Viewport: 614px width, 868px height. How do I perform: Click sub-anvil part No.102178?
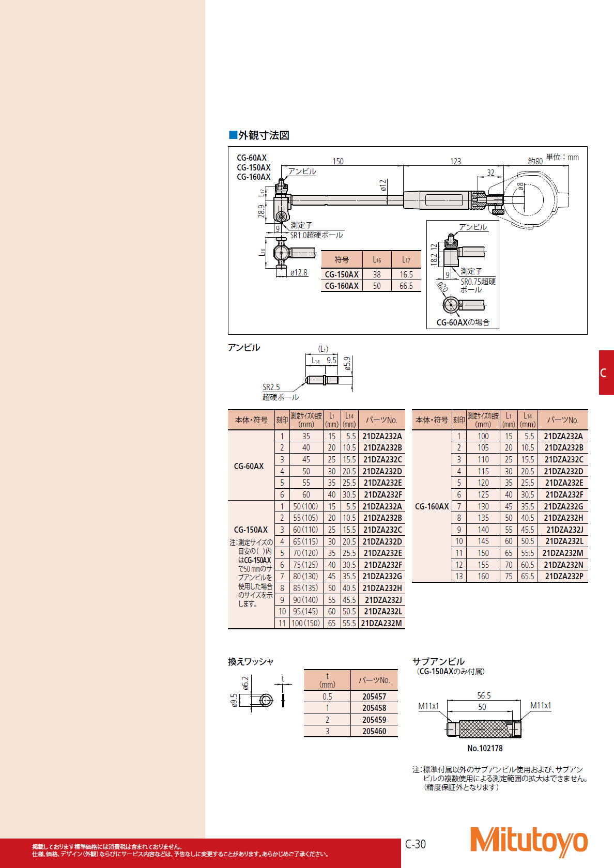pyautogui.click(x=485, y=748)
